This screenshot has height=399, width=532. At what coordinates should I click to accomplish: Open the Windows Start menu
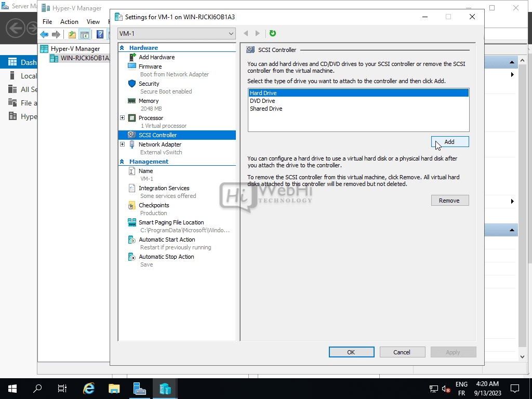12,389
